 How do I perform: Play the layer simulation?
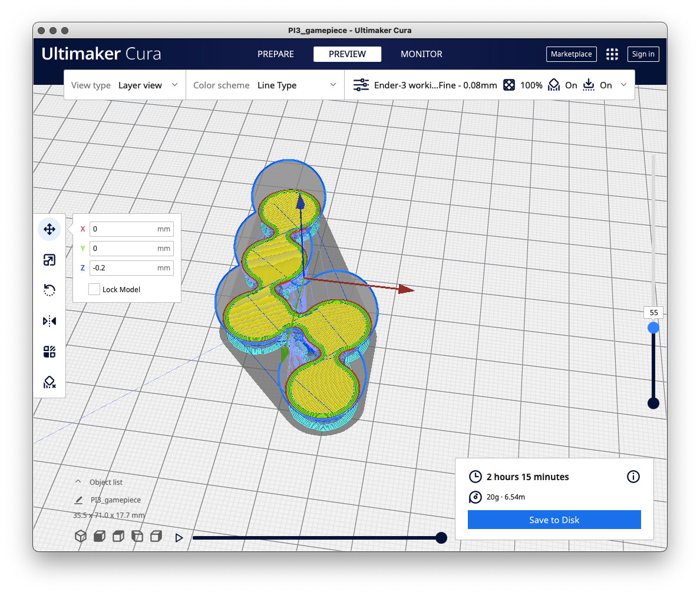point(179,537)
